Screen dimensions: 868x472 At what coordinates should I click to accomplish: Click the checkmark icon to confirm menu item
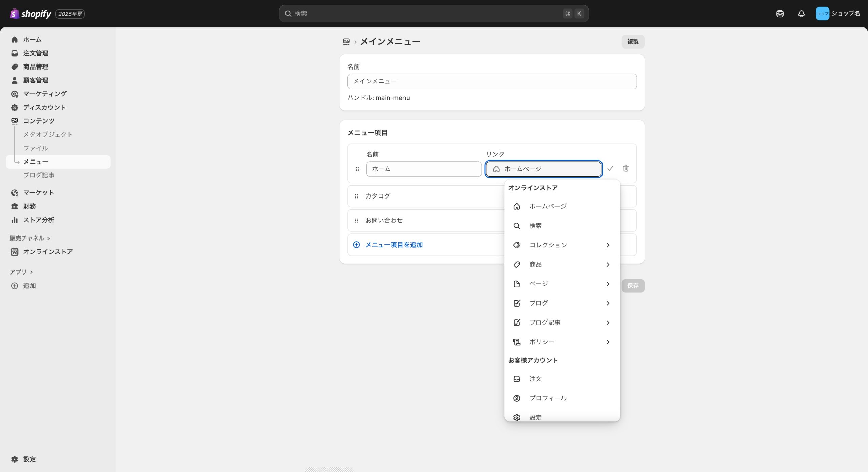(610, 168)
